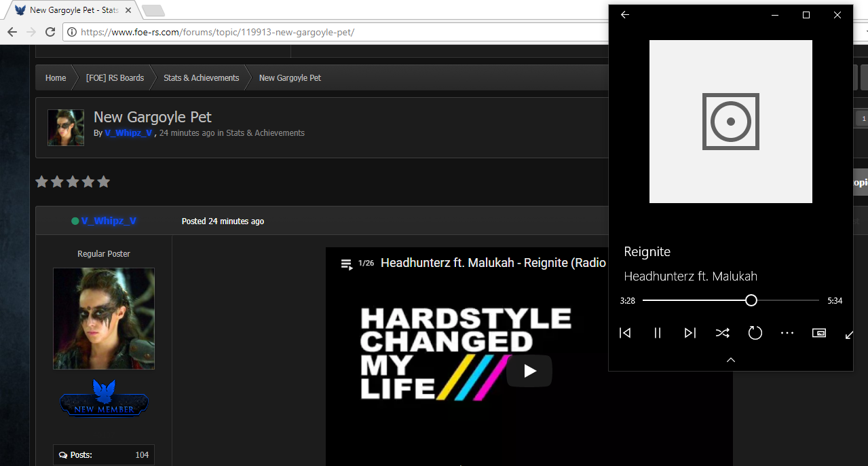
Task: Click artist name Headhunterz ft. Malukah
Action: [x=690, y=276]
